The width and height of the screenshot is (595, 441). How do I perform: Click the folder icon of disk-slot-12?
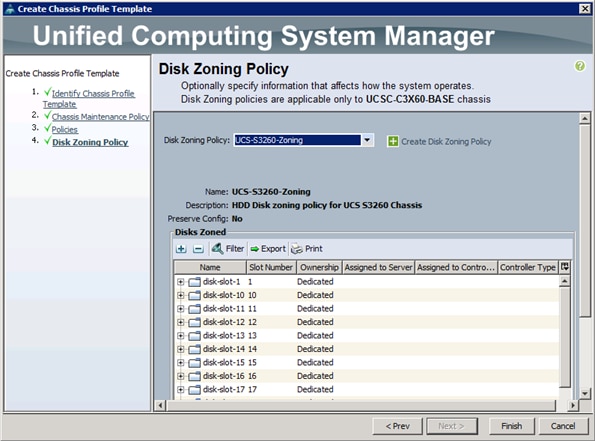[194, 322]
